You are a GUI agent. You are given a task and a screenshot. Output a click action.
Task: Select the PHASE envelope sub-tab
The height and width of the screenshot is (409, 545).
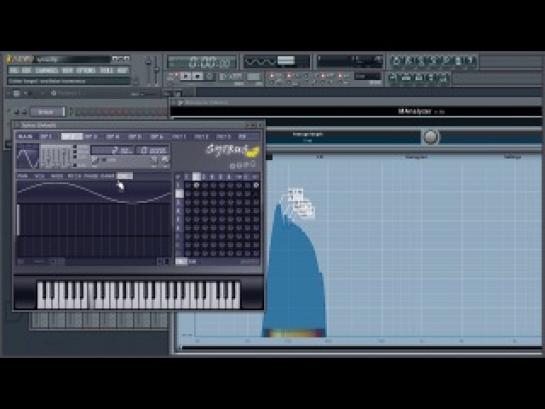pyautogui.click(x=91, y=176)
